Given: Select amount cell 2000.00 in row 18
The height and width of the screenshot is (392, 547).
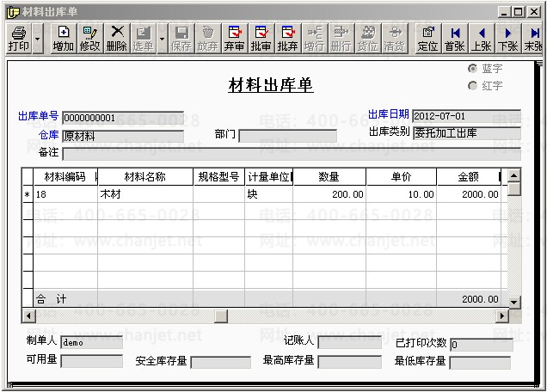Looking at the screenshot, I should 469,194.
